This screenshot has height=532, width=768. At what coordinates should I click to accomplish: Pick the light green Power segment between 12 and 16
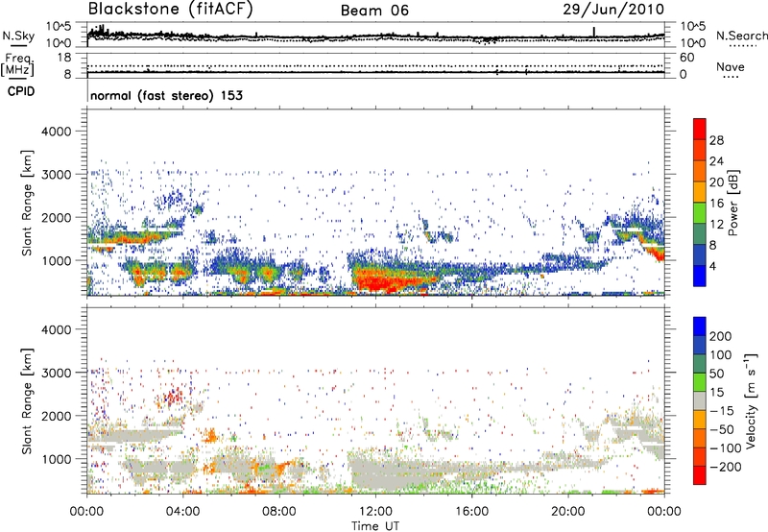coord(700,213)
